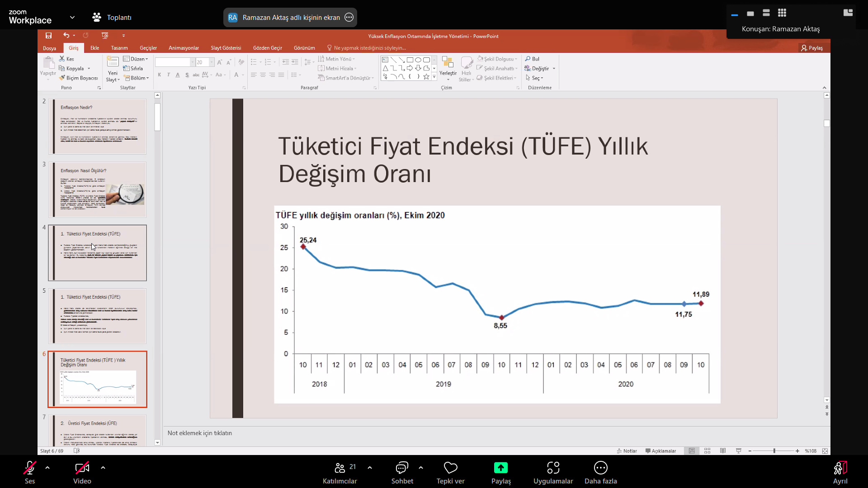Expand the video options arrow beside Video
The image size is (868, 488).
103,468
